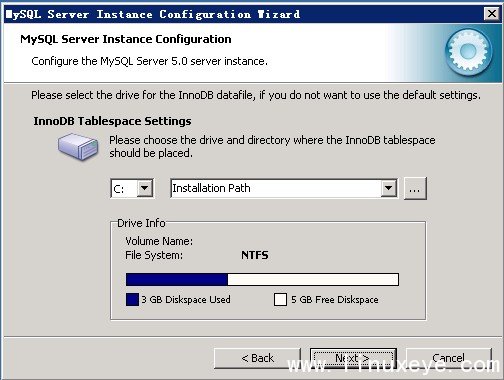Click the blue Diskspace Used swatch

coord(132,299)
